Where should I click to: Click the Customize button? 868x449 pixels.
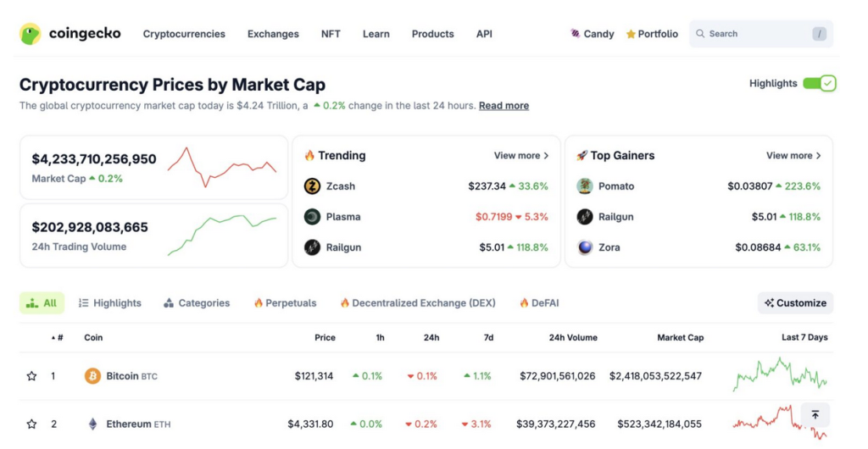tap(795, 303)
